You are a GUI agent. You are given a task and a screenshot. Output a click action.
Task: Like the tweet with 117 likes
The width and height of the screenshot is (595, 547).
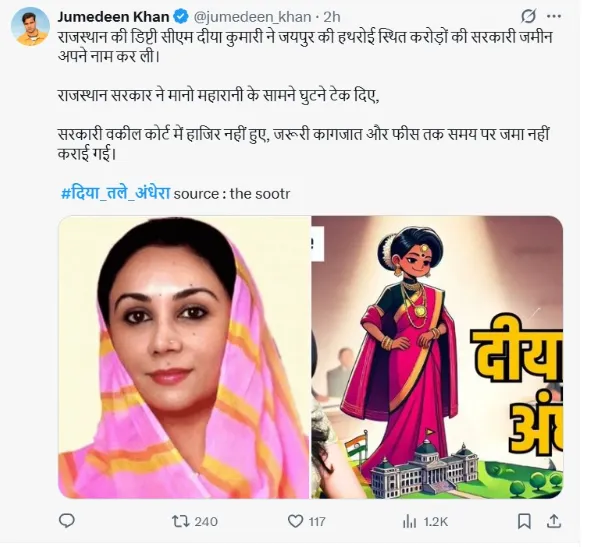(296, 521)
